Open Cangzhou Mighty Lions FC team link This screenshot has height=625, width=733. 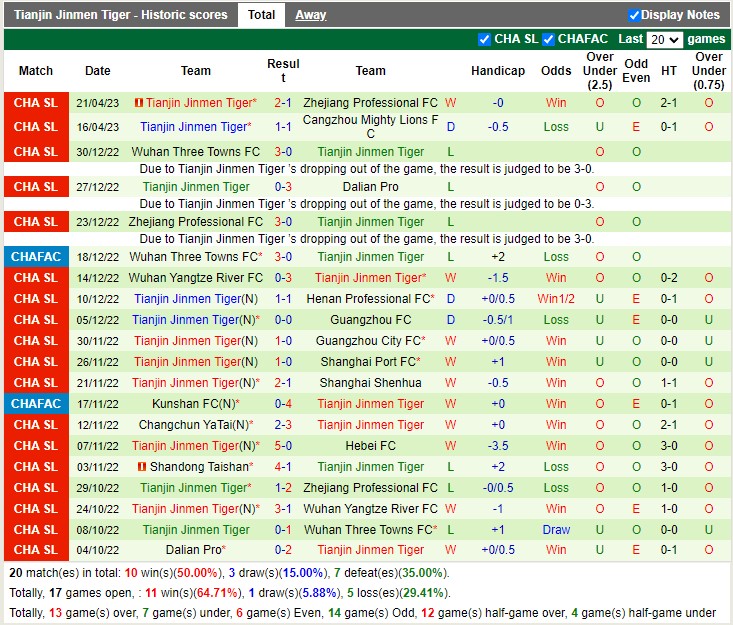tap(370, 127)
